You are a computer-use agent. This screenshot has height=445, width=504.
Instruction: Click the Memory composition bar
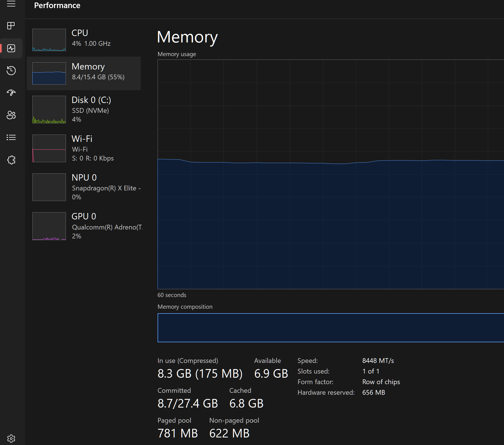(330, 328)
